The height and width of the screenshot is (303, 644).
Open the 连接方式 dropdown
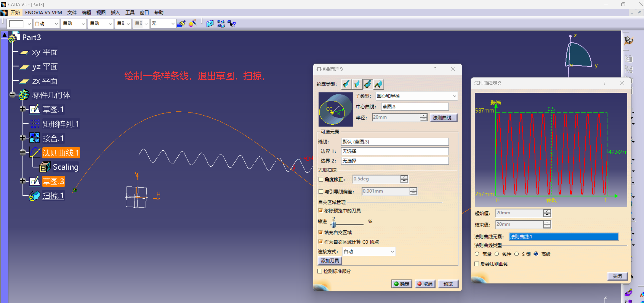(392, 251)
